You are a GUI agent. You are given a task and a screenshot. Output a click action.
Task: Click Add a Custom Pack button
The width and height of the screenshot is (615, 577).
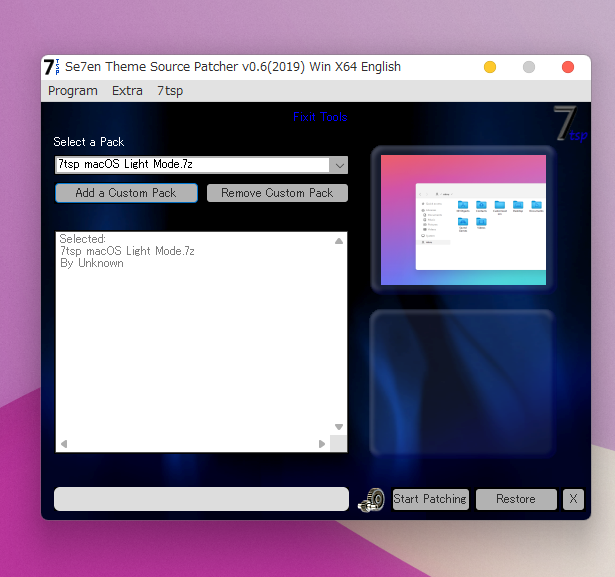coord(126,193)
